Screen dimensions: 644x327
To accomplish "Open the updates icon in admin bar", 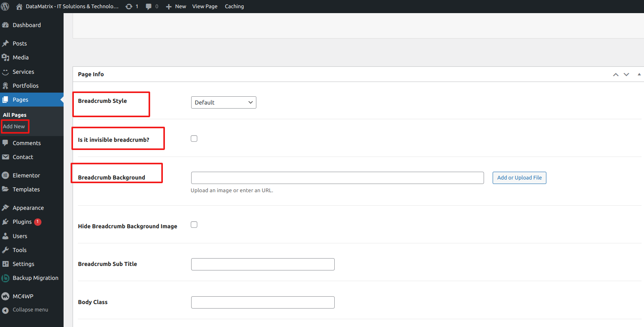I will [129, 7].
